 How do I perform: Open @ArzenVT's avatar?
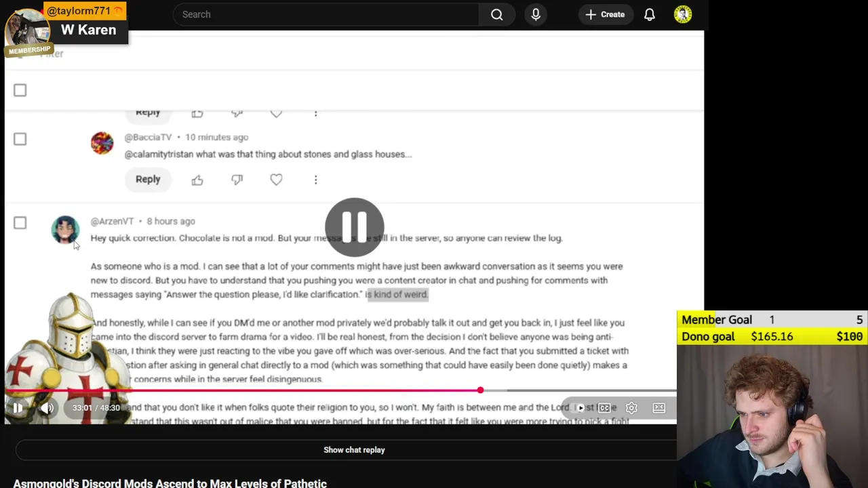tap(65, 230)
